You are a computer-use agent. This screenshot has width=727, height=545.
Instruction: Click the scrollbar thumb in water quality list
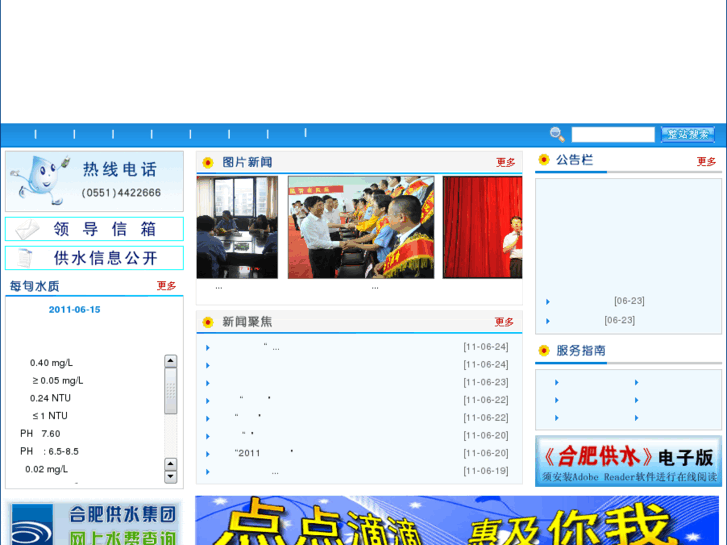[x=171, y=391]
